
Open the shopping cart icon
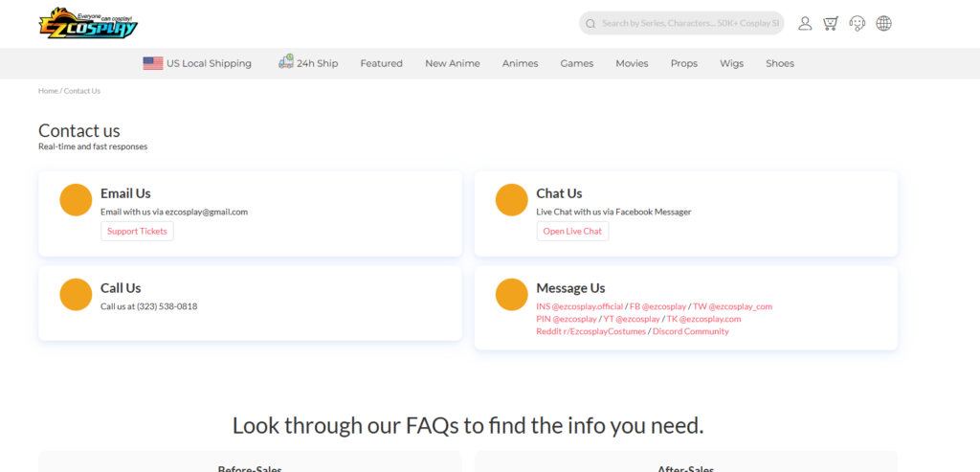[831, 24]
